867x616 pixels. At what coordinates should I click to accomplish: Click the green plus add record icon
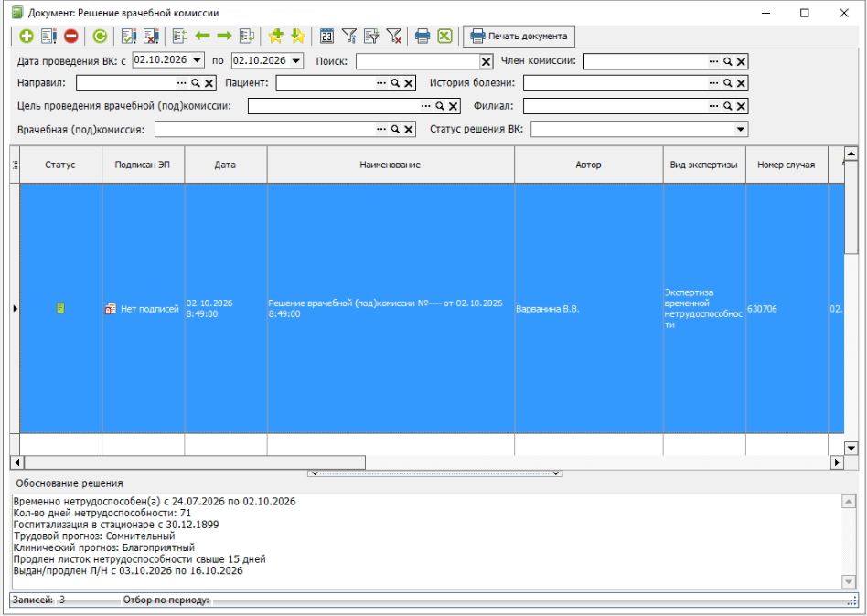[x=26, y=37]
